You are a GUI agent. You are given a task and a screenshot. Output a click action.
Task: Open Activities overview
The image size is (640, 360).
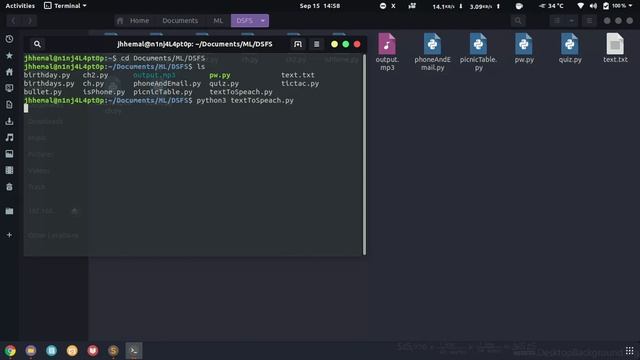point(20,6)
